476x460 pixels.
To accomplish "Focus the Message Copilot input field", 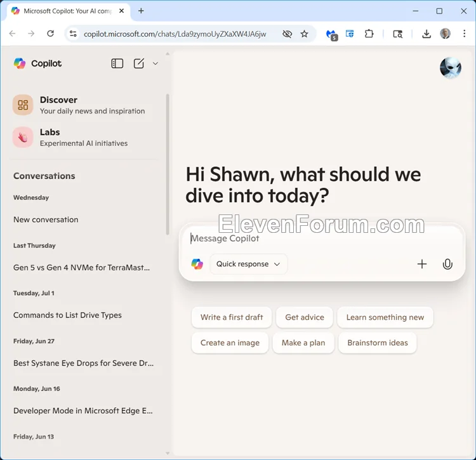I will click(322, 239).
